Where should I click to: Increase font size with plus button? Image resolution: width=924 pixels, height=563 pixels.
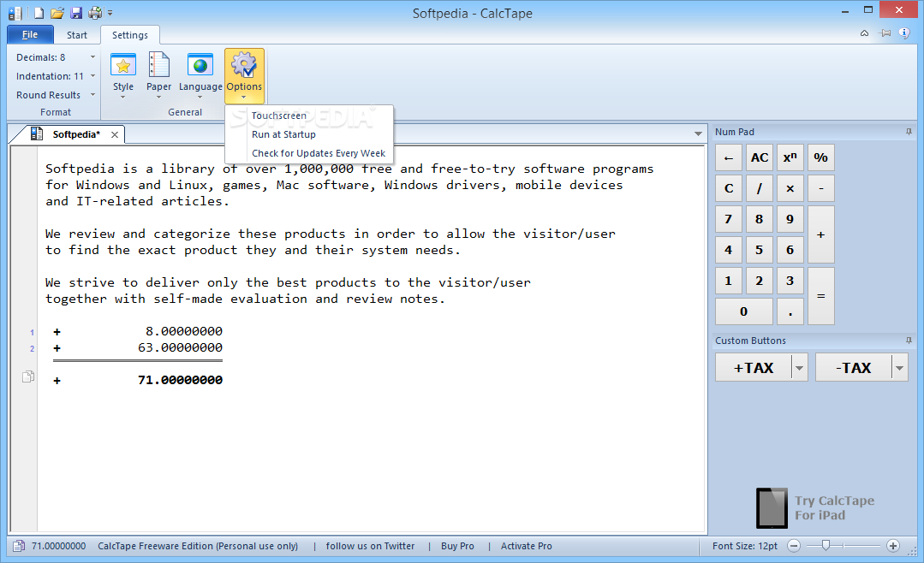[x=893, y=546]
